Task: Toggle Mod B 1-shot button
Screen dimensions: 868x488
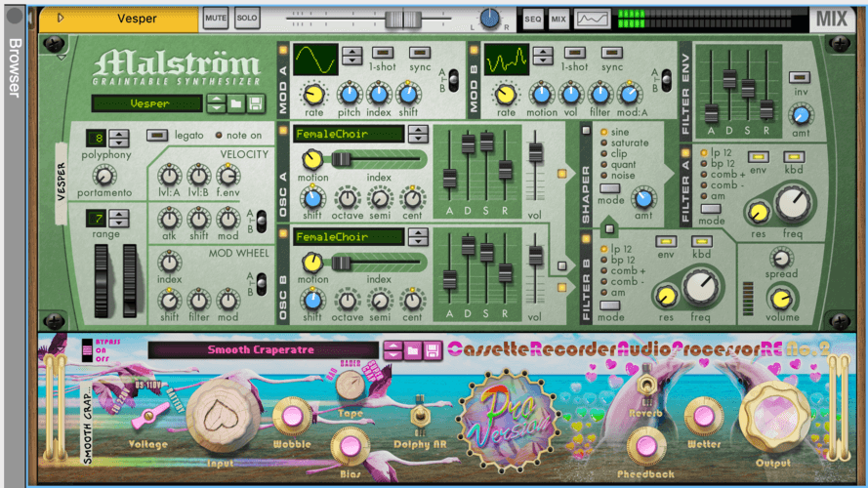Action: pos(575,53)
